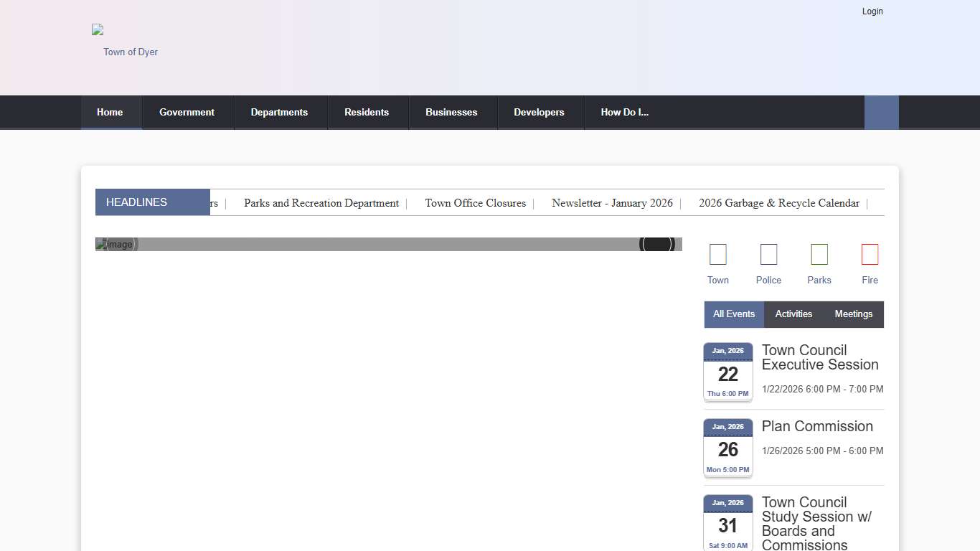Viewport: 980px width, 551px height.
Task: Click the January 31 calendar date icon
Action: point(727,524)
